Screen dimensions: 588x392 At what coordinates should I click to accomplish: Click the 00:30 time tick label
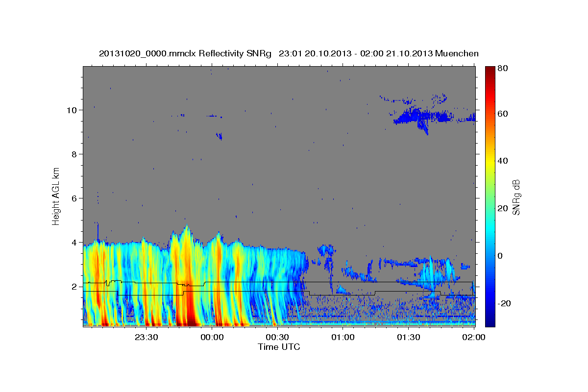click(x=277, y=338)
